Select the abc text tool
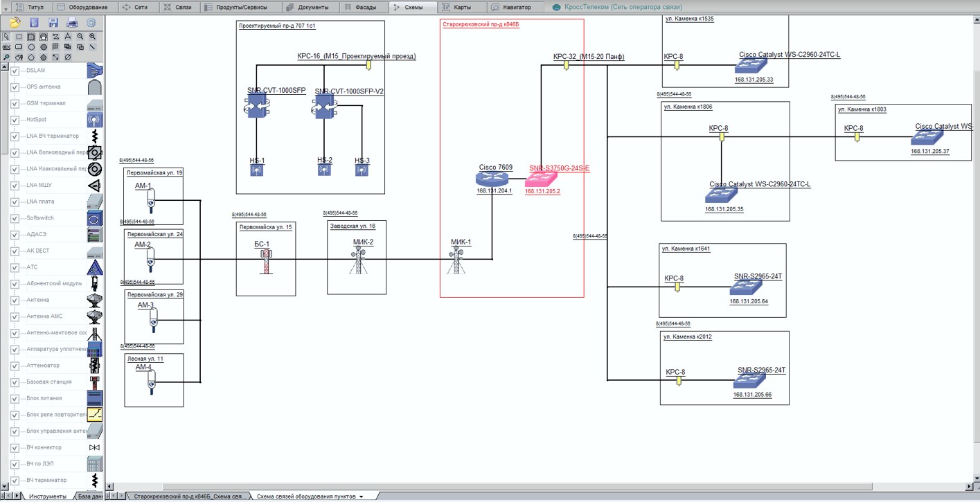Image resolution: width=980 pixels, height=502 pixels. (6, 47)
